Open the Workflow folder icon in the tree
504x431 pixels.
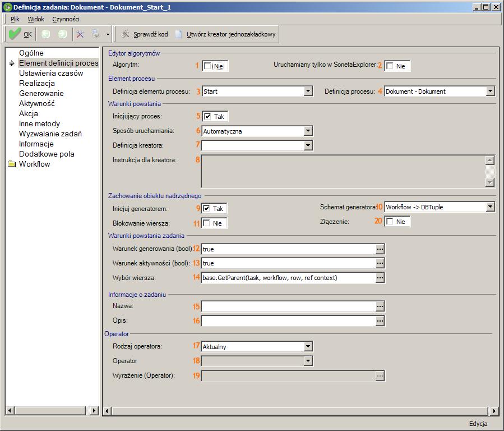(12, 164)
